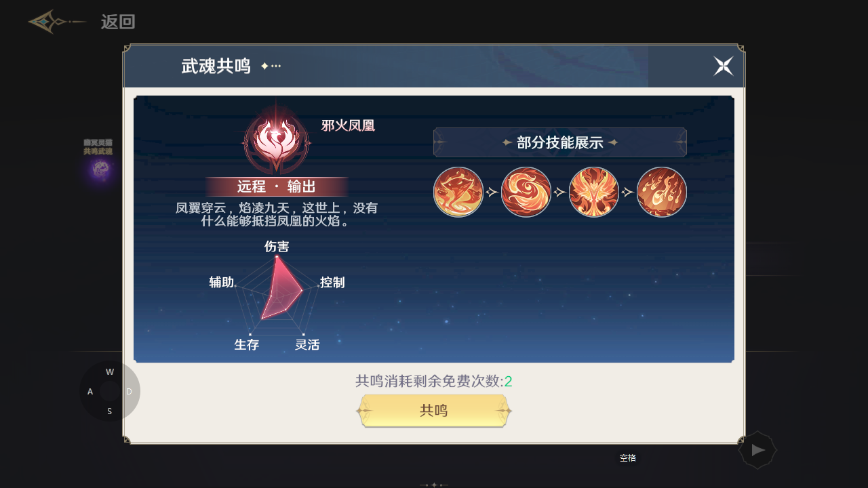Select the 部分技能展示 header banner

point(560,142)
